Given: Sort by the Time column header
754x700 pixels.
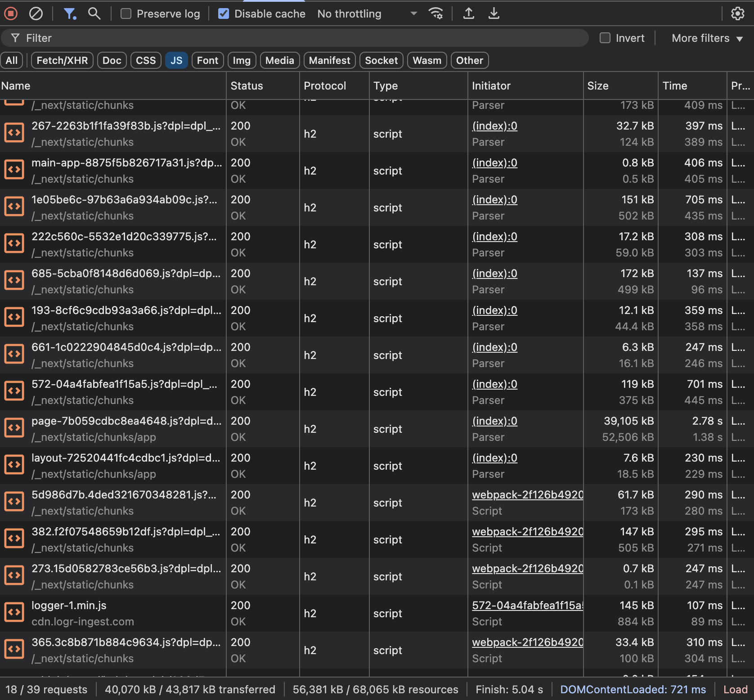Looking at the screenshot, I should pos(692,85).
